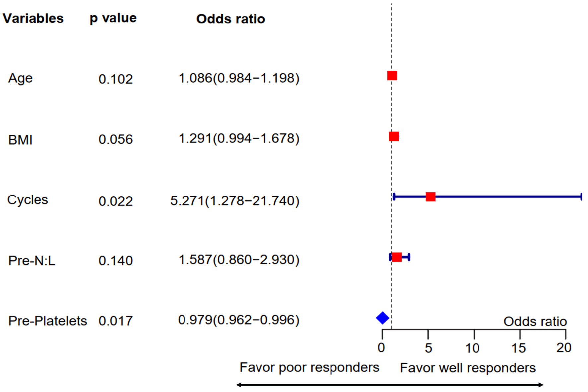
Task: Click the odds ratio text 5.271(1.278−21.740)
Action: 235,201
